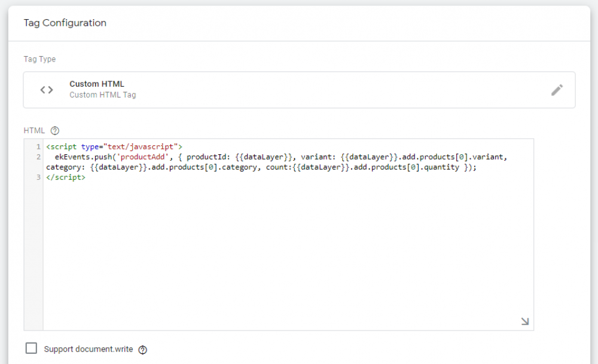Enable the Support document.write checkbox
This screenshot has height=364, width=598.
click(31, 348)
